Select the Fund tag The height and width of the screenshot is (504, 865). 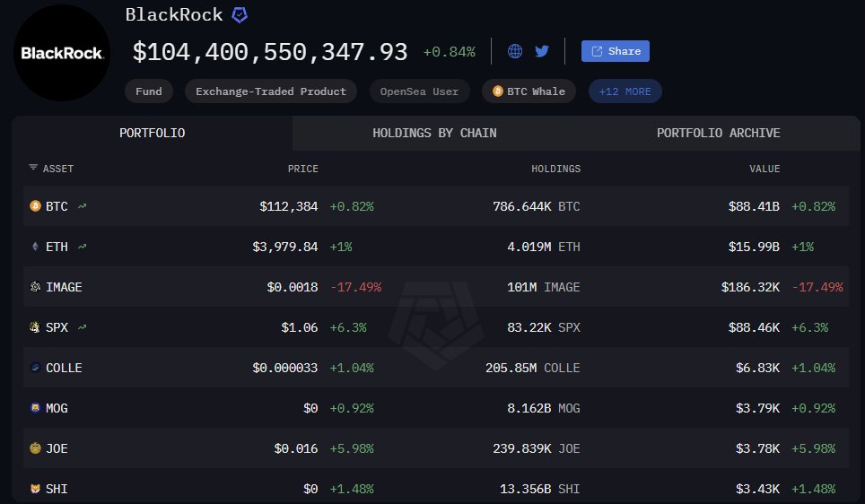pyautogui.click(x=149, y=91)
